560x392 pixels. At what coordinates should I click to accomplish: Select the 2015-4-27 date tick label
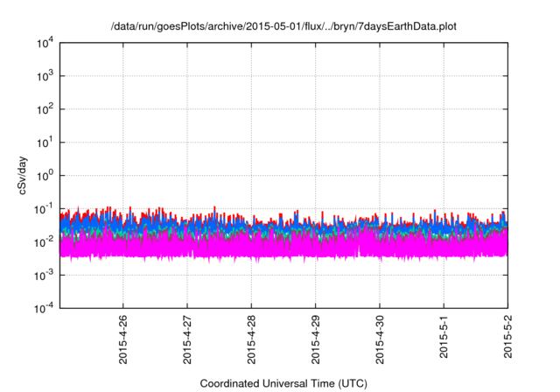point(187,339)
